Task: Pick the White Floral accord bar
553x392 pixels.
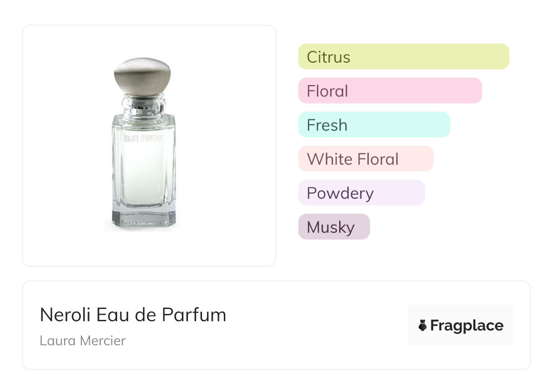Action: coord(366,159)
